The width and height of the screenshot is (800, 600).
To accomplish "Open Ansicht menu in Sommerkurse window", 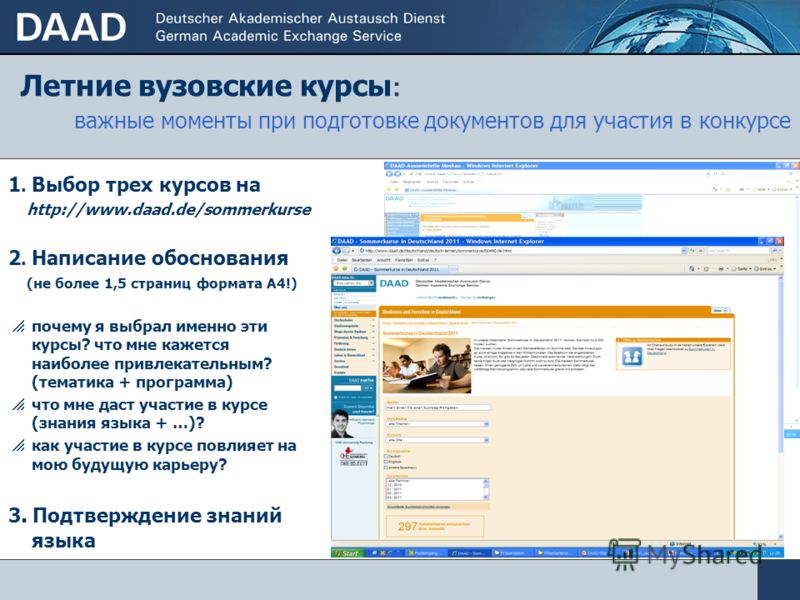I will click(383, 260).
